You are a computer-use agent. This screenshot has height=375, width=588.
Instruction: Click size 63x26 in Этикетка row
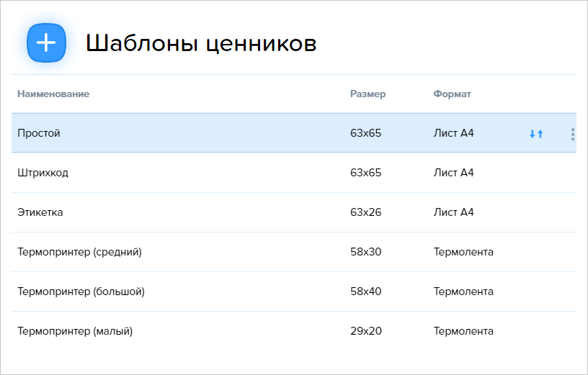365,212
